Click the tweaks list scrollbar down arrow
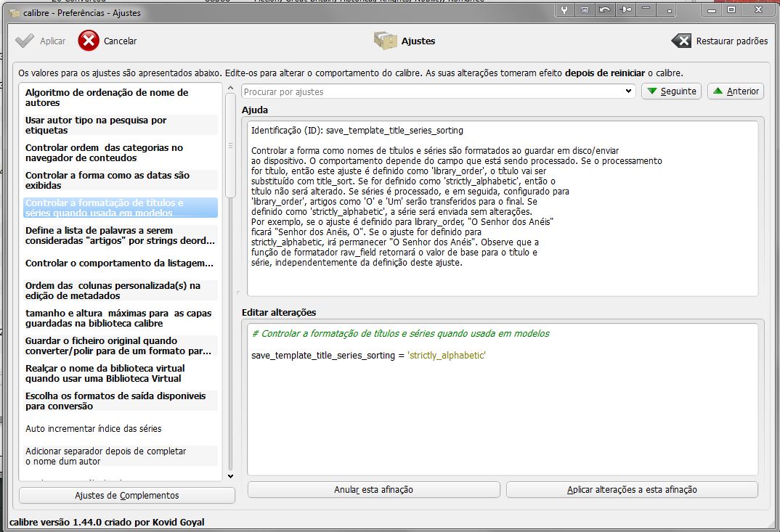This screenshot has width=780, height=532. pos(230,476)
